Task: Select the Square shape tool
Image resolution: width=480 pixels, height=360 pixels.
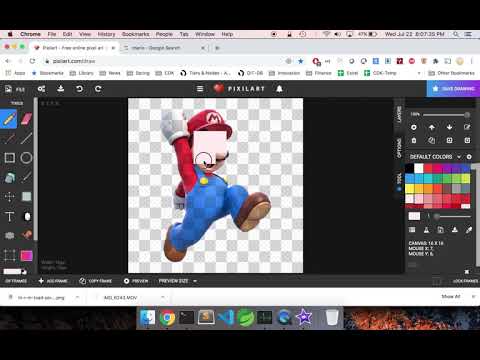Action: pos(9,158)
